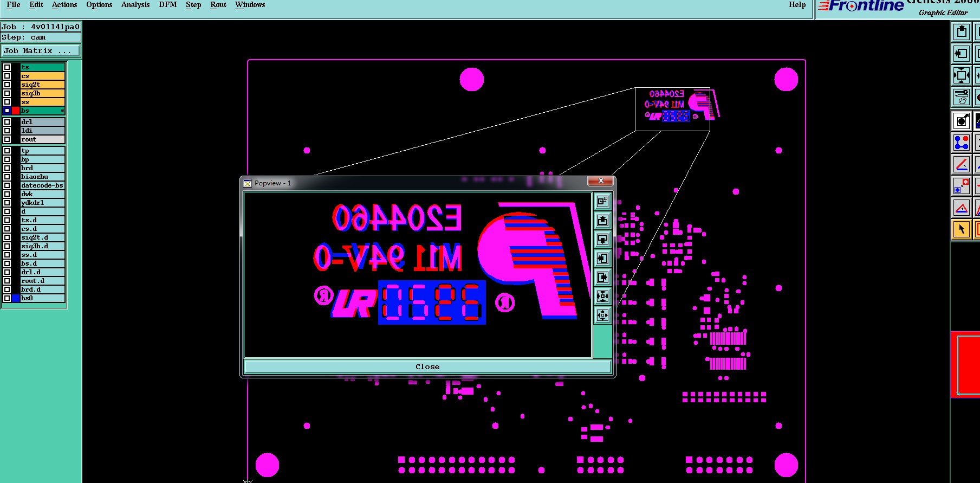Select the red line edit tool
Image resolution: width=980 pixels, height=483 pixels.
tap(962, 164)
